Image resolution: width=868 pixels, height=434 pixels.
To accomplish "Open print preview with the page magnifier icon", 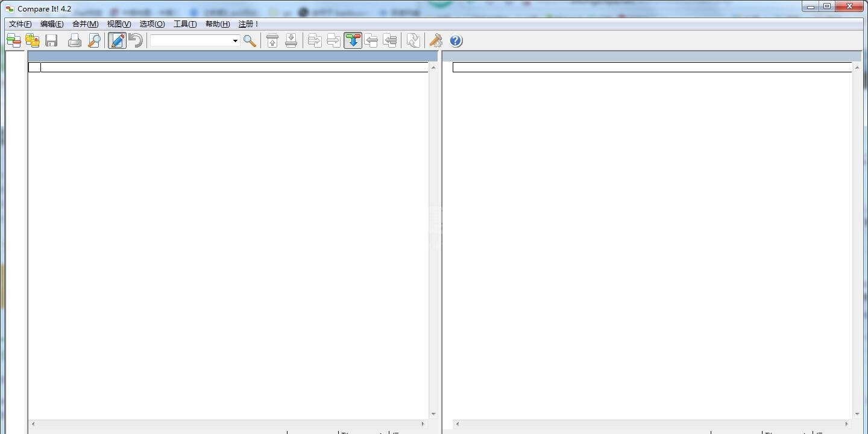I will tap(94, 40).
